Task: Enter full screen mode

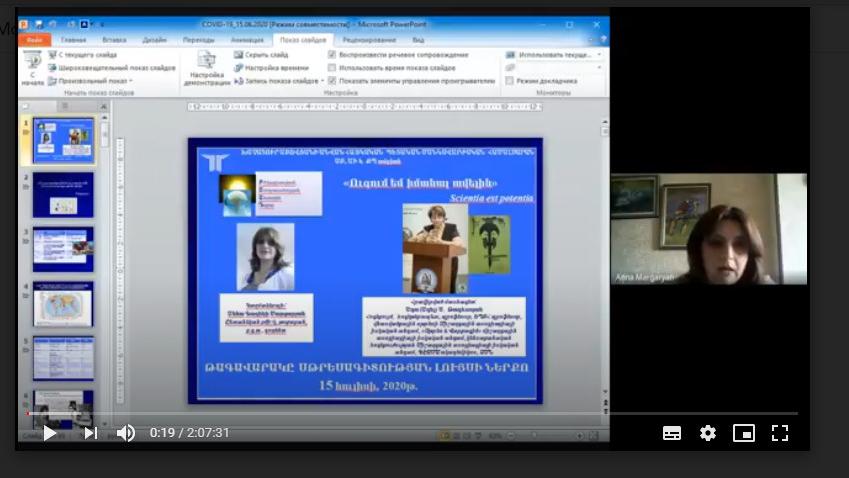Action: (x=780, y=433)
